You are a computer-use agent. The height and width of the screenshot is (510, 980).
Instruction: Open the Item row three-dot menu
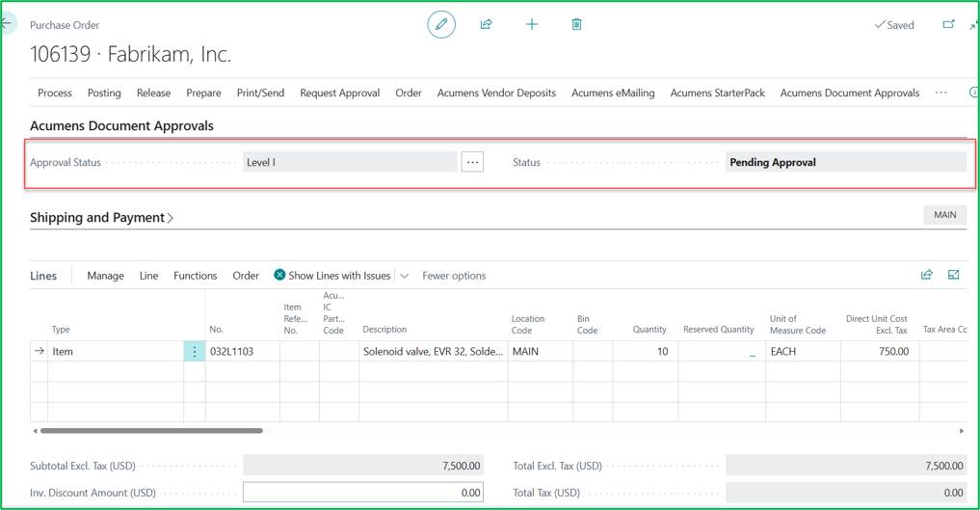pos(195,351)
